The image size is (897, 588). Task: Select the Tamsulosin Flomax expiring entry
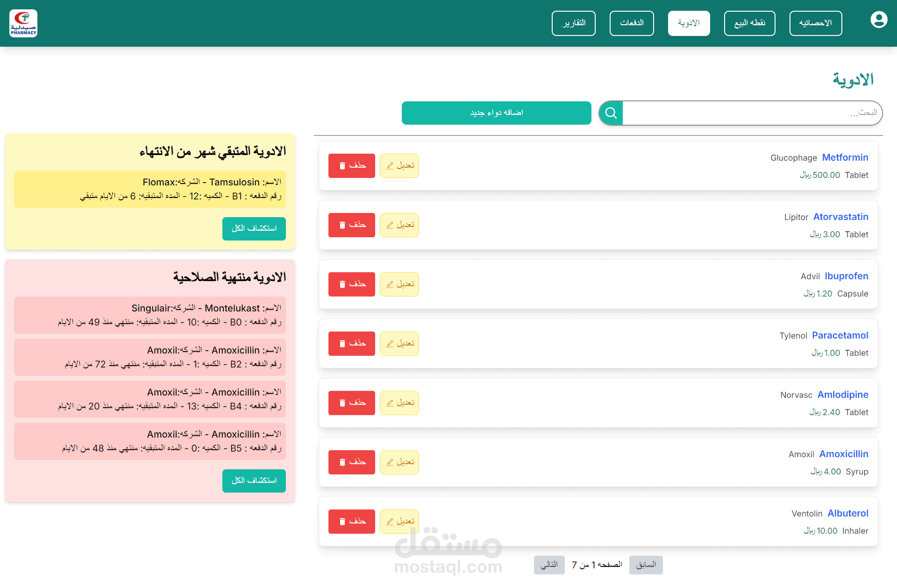tap(150, 189)
